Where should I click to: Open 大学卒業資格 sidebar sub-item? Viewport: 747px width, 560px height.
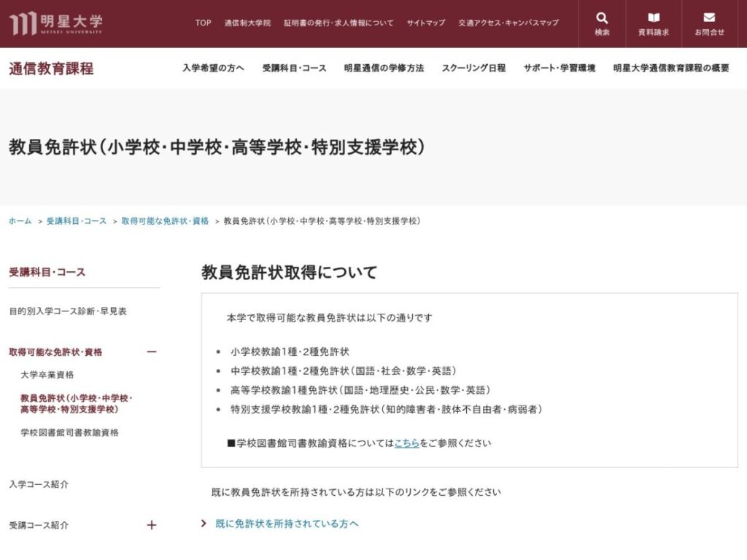(47, 376)
